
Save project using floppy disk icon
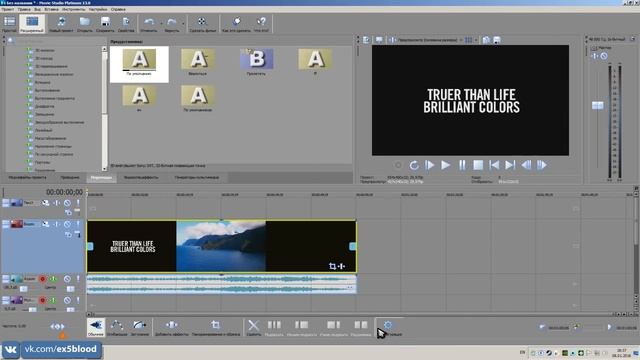pyautogui.click(x=105, y=24)
